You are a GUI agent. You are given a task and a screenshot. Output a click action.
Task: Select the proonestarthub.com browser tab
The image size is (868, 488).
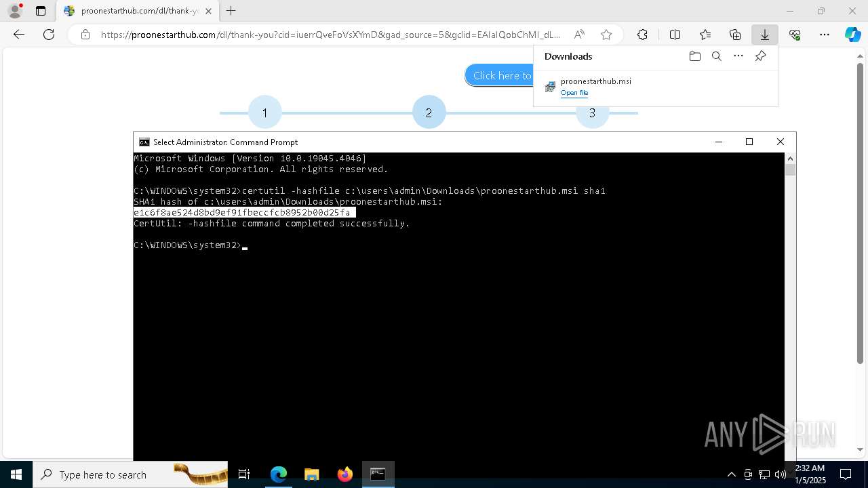click(137, 11)
